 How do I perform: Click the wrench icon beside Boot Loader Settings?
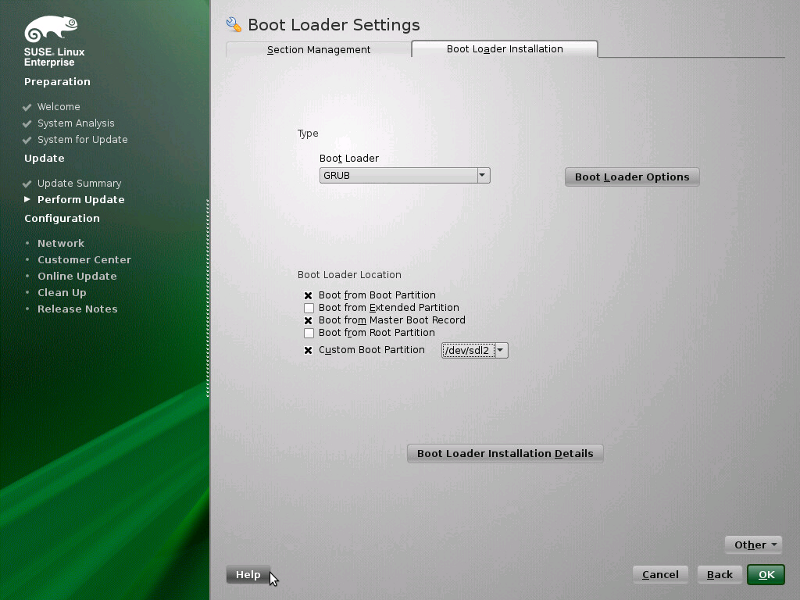pos(234,24)
